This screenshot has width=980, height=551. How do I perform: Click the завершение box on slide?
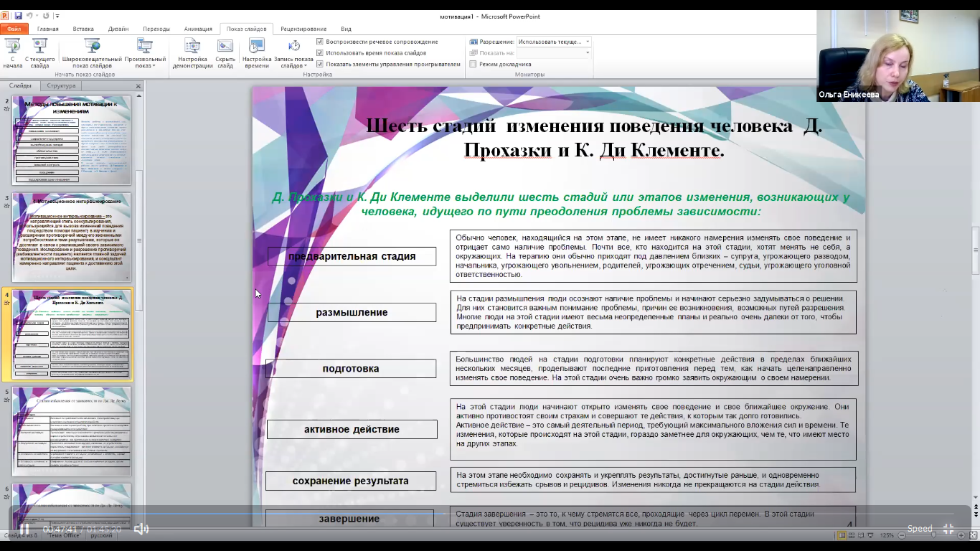[x=349, y=518]
